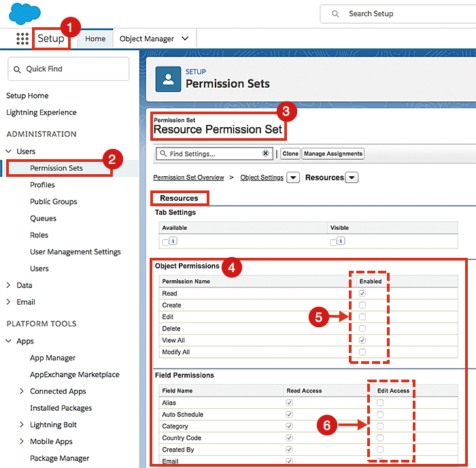Click the Quick Find magnifier icon
476x468 pixels.
click(x=17, y=69)
